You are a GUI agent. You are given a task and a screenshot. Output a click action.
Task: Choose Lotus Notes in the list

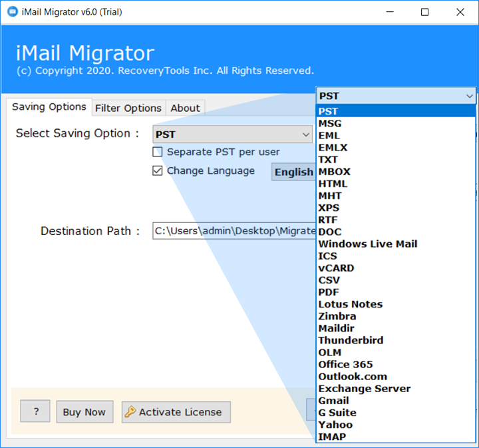pyautogui.click(x=396, y=304)
